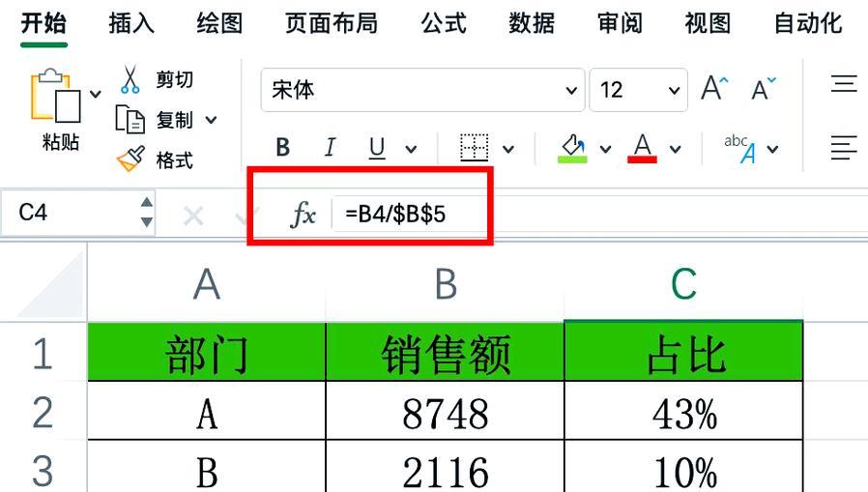Image resolution: width=868 pixels, height=492 pixels.
Task: Click the left align text icon
Action: (x=844, y=147)
